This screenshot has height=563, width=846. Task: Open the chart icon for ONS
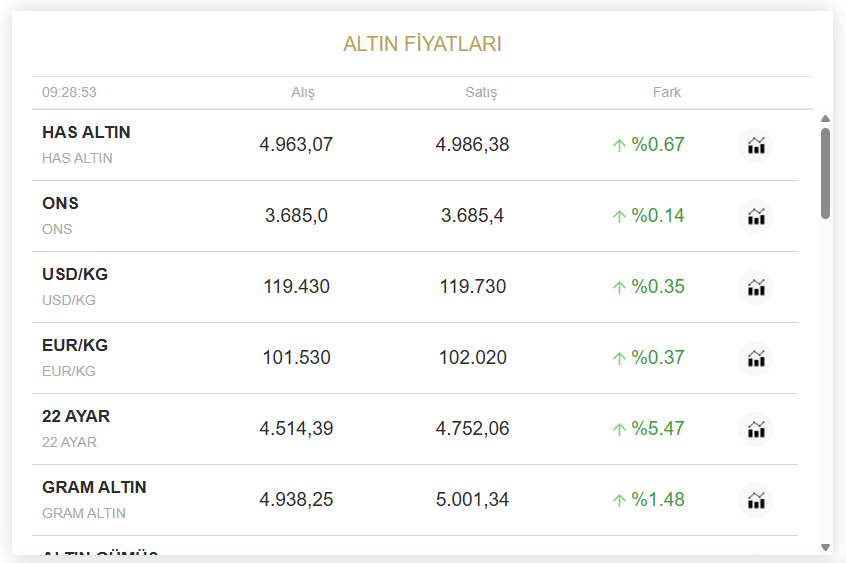click(755, 216)
